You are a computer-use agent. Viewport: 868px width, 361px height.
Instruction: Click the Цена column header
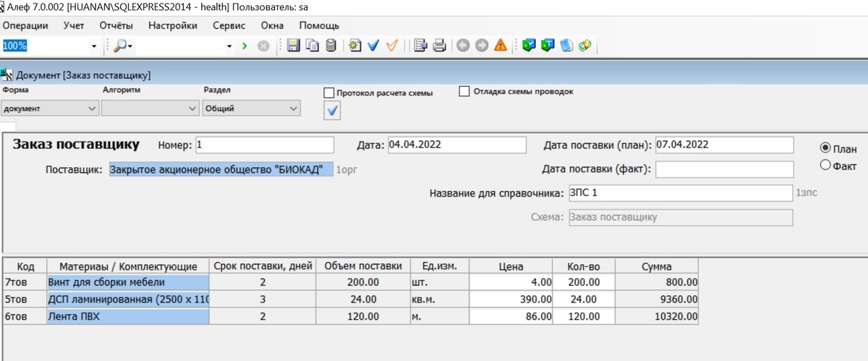point(511,266)
